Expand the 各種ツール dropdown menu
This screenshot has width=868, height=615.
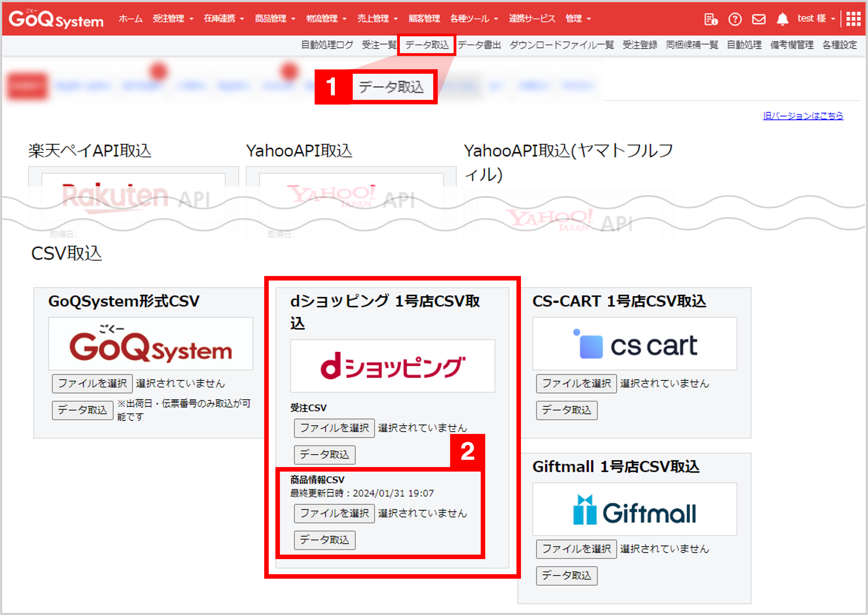[474, 19]
